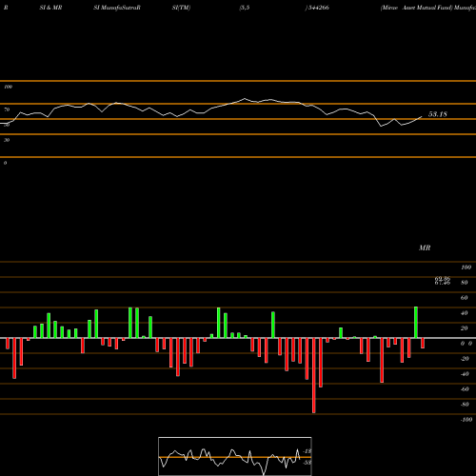Click the MR right-axis label 20
This screenshot has height=476, width=476.
coord(464,328)
